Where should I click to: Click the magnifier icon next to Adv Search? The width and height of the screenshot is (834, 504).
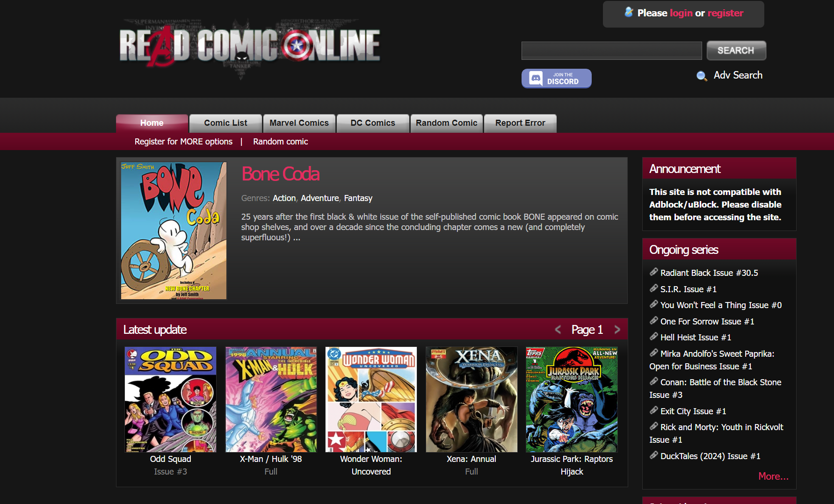[702, 76]
